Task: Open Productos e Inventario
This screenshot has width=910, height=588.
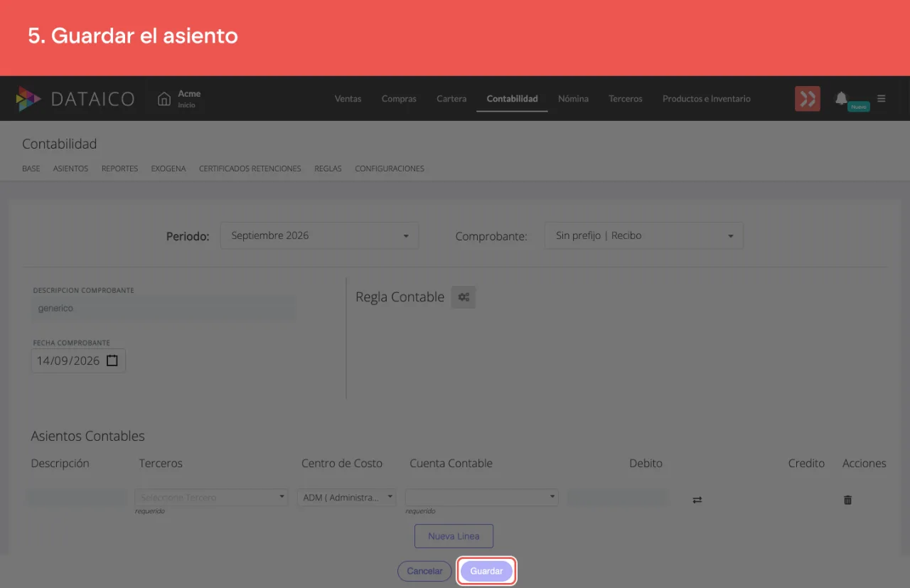Action: point(707,99)
